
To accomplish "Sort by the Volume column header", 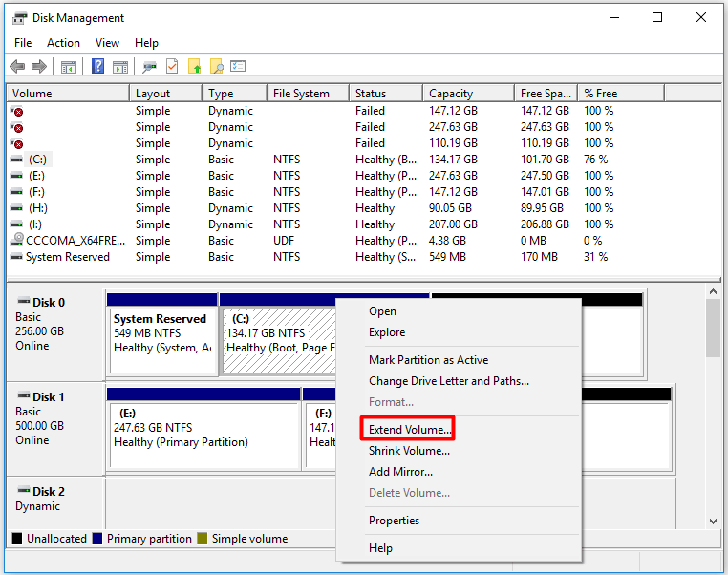I will coord(68,94).
